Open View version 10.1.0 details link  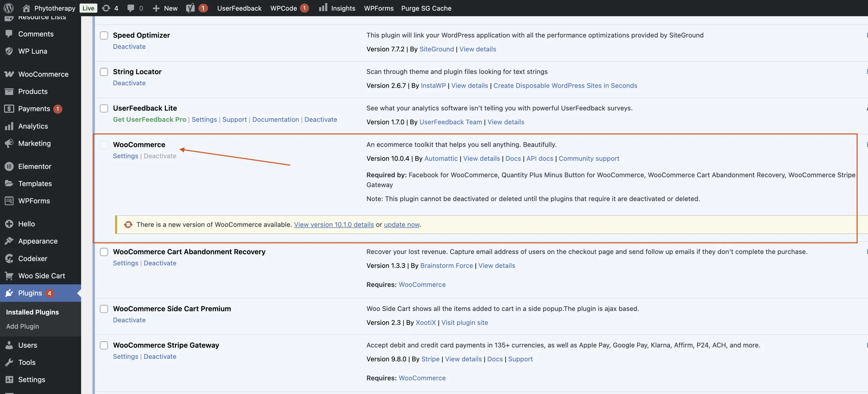click(x=334, y=225)
